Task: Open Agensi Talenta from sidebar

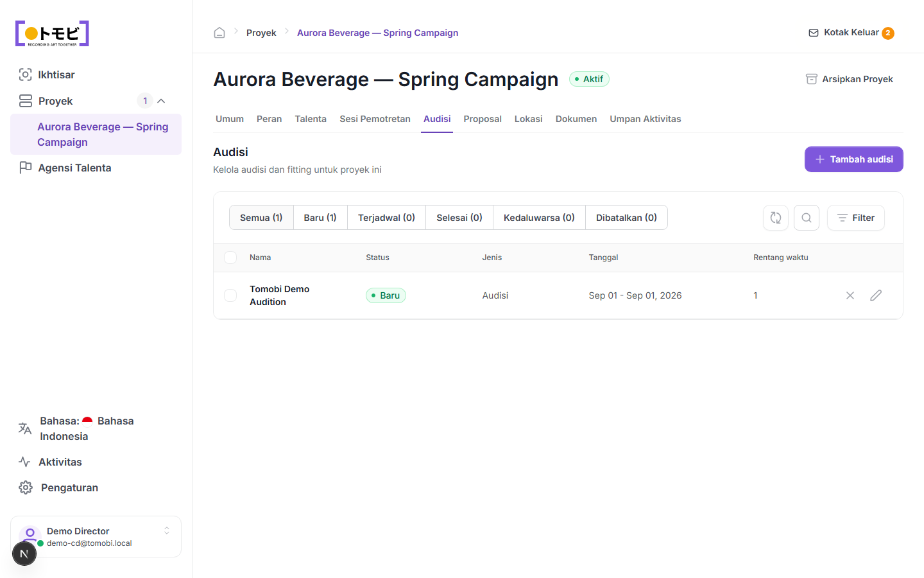Action: [x=96, y=168]
